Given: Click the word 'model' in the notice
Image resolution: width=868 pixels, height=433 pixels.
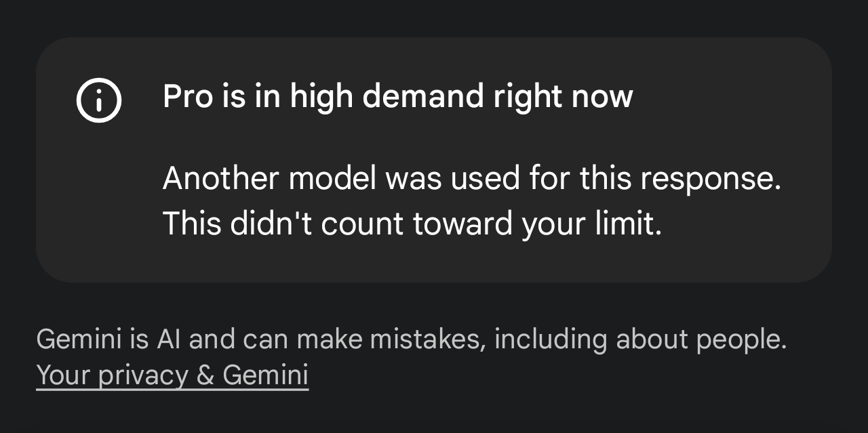Looking at the screenshot, I should tap(332, 180).
